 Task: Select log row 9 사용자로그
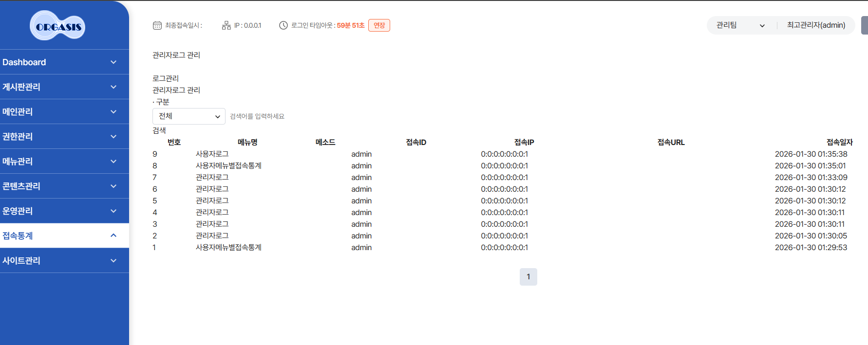pyautogui.click(x=212, y=154)
